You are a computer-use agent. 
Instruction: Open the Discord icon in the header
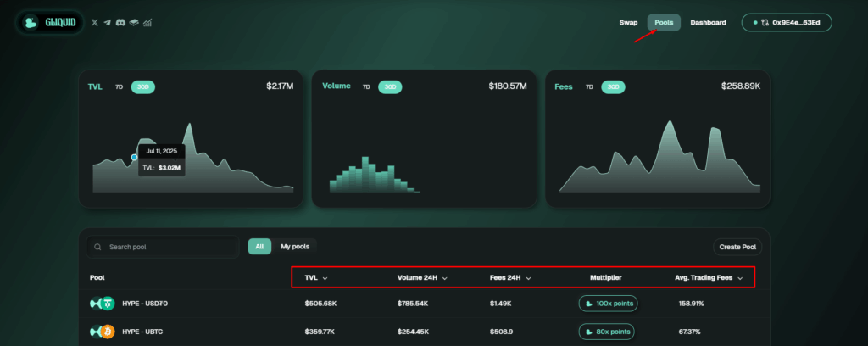pos(120,23)
